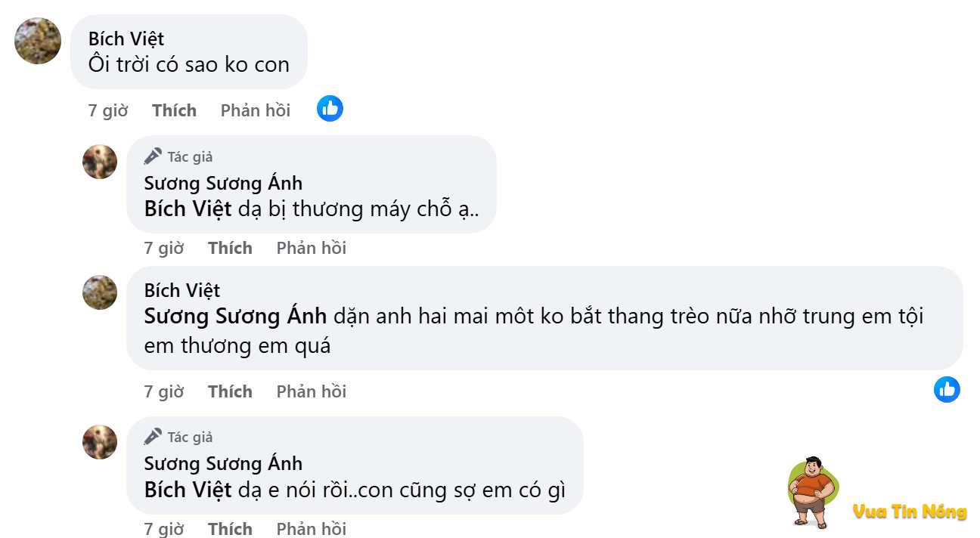Like the reply "dạ e nói rồi"
Screen dimensions: 980x538
point(230,528)
